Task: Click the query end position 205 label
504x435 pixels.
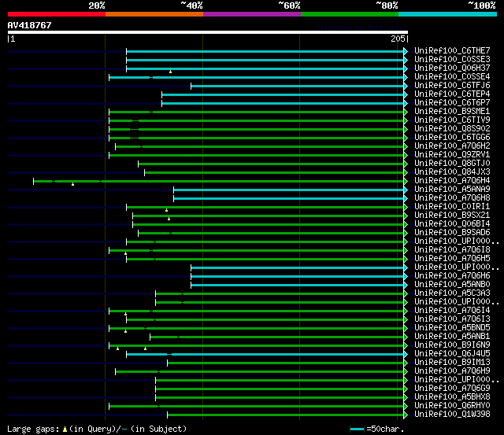Action: (398, 39)
